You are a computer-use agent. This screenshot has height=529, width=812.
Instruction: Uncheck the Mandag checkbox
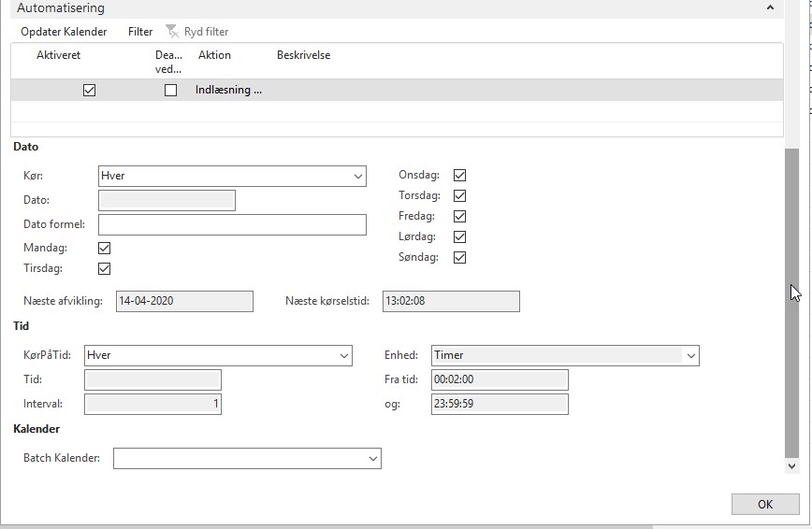click(104, 249)
